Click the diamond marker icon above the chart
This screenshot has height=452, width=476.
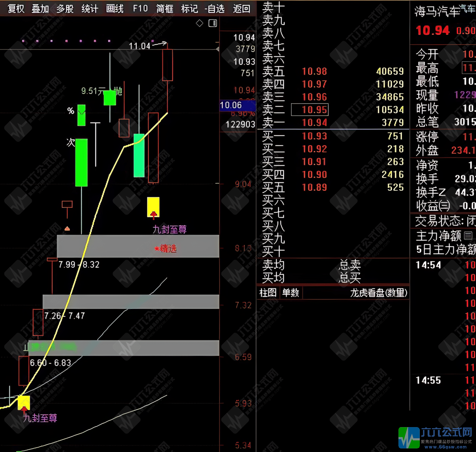click(199, 23)
